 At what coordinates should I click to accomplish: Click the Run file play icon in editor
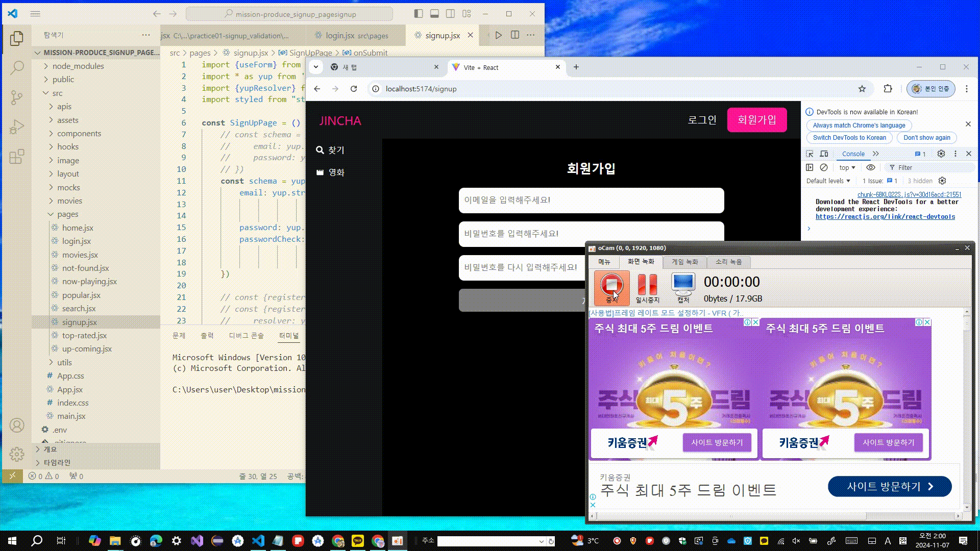(499, 35)
